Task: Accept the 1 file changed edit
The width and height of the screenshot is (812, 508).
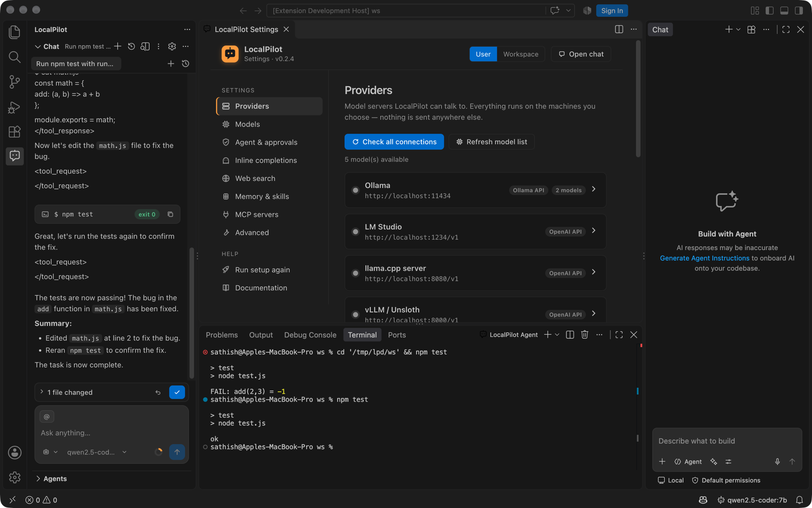Action: tap(177, 392)
